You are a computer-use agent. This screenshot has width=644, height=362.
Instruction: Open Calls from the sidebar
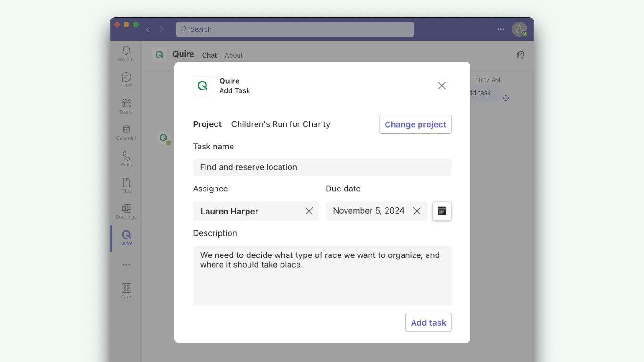(126, 158)
